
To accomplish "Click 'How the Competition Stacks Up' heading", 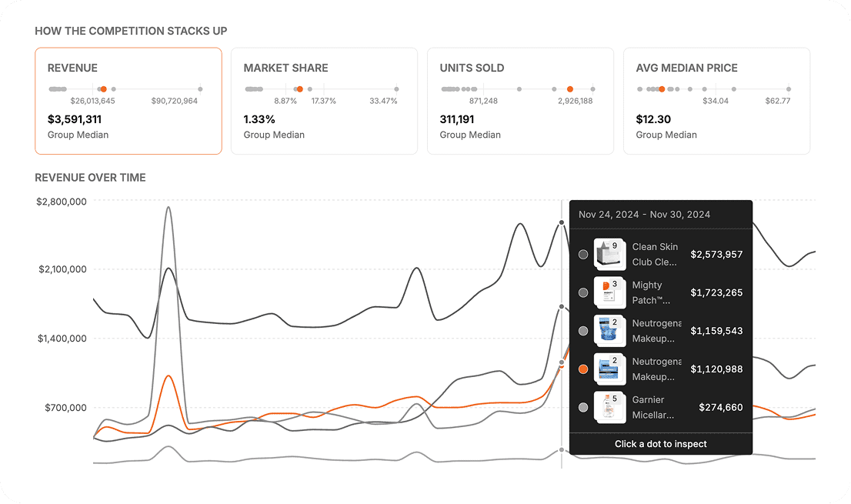I will coord(131,31).
